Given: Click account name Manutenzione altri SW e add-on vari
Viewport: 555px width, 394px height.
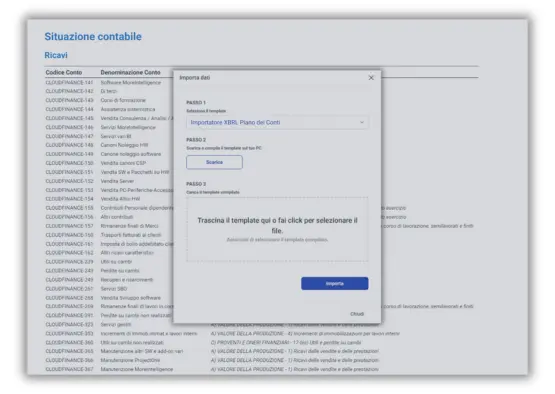Looking at the screenshot, I should pos(142,351).
